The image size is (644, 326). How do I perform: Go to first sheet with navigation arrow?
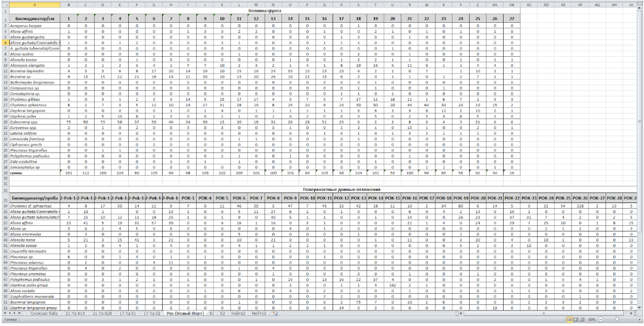coord(3,313)
